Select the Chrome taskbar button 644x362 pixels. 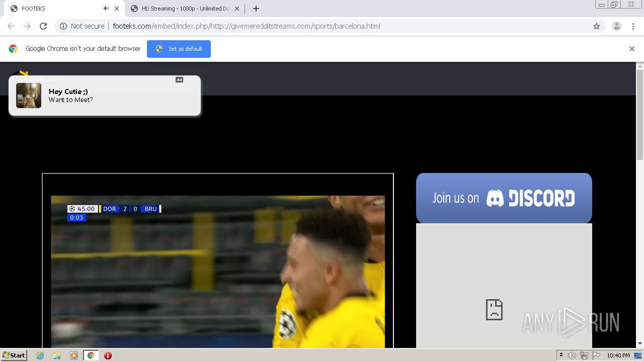click(x=91, y=355)
